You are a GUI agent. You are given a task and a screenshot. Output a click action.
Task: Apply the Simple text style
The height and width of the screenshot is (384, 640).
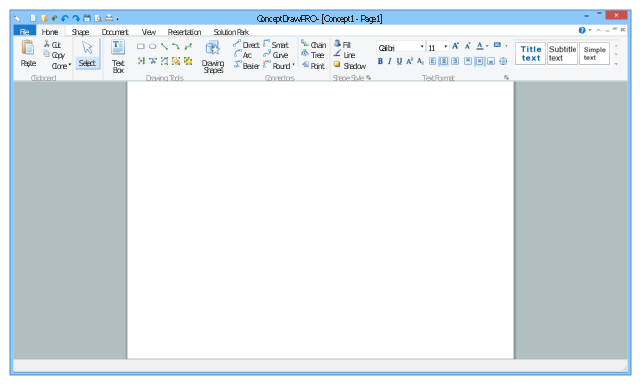click(594, 53)
